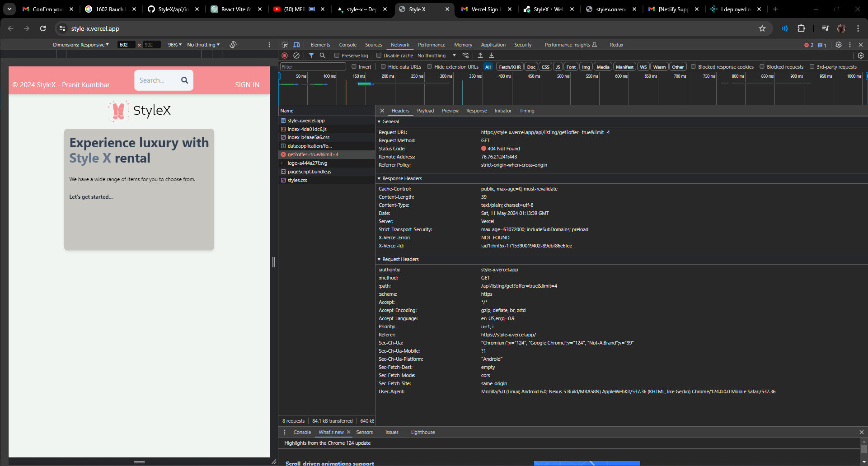This screenshot has width=868, height=466.
Task: Click Let's get started link
Action: coord(91,197)
